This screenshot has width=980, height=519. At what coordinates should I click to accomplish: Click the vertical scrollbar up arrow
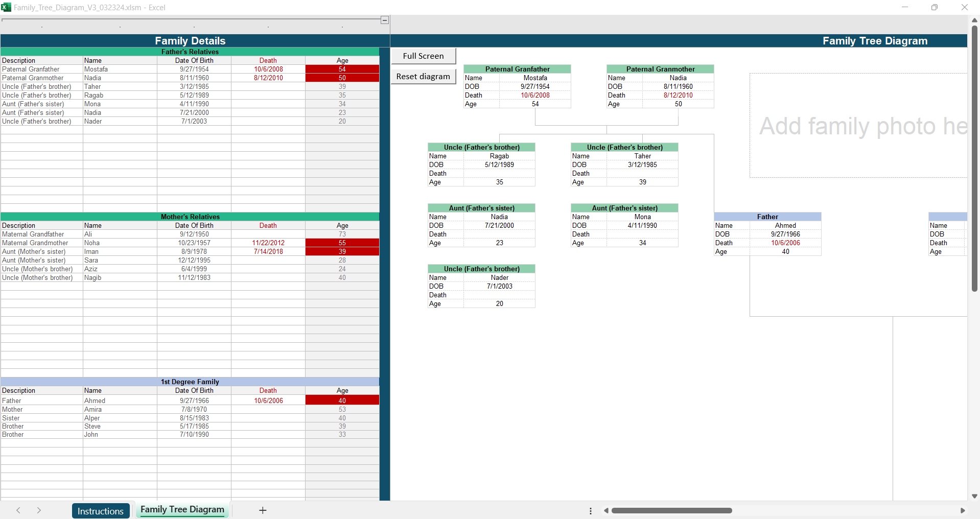974,20
